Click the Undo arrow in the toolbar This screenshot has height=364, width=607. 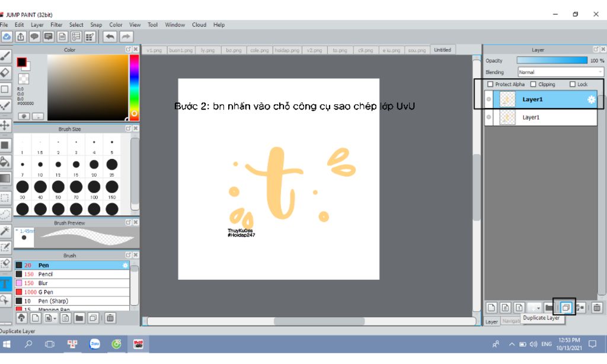(110, 37)
